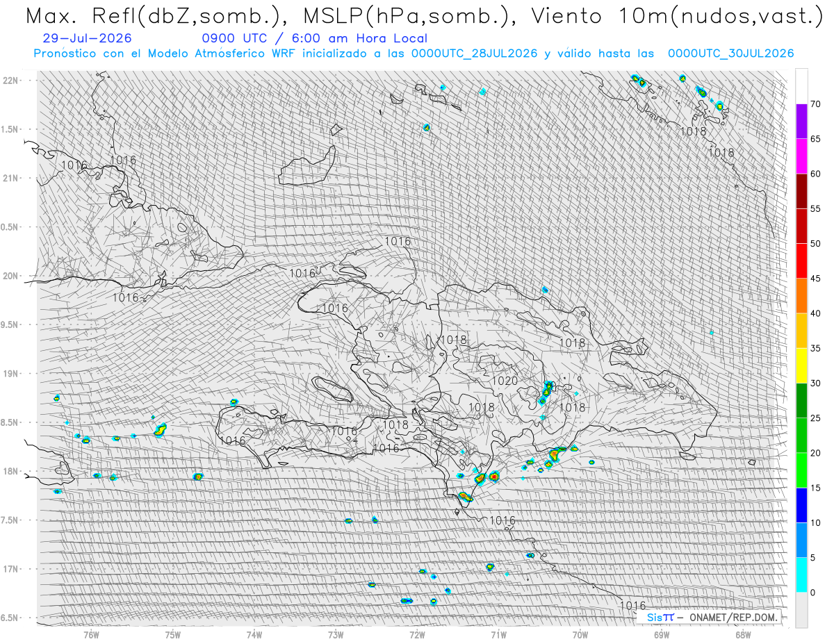This screenshot has width=834, height=644.
Task: Select the dark green 25–30 dBZ colorbar segment
Action: click(801, 400)
